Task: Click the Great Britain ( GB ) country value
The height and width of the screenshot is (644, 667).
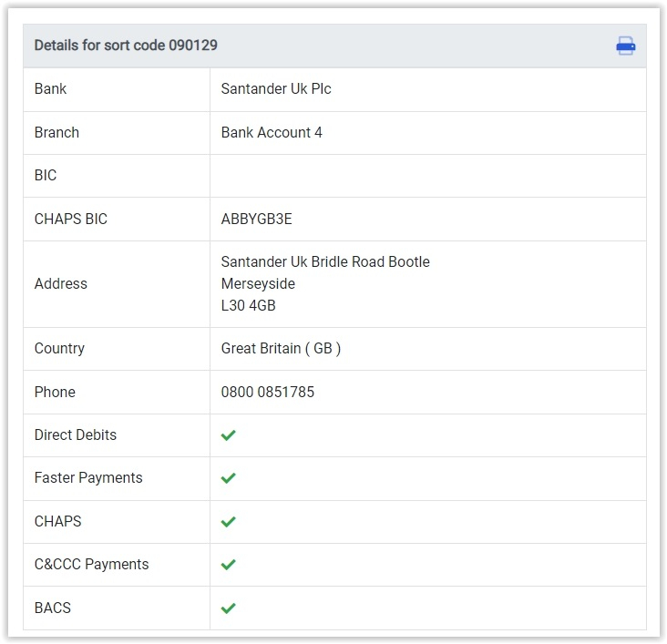Action: pyautogui.click(x=281, y=348)
